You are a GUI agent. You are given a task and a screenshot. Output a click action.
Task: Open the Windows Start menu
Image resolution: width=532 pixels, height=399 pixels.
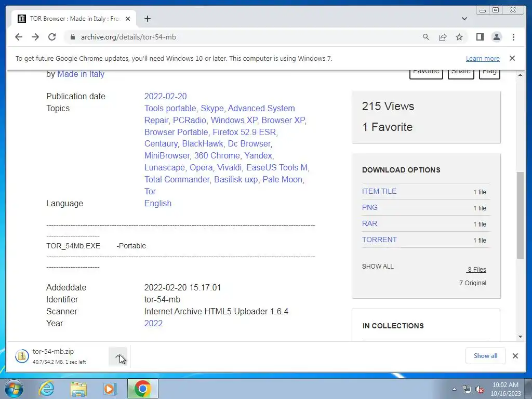[x=14, y=389]
